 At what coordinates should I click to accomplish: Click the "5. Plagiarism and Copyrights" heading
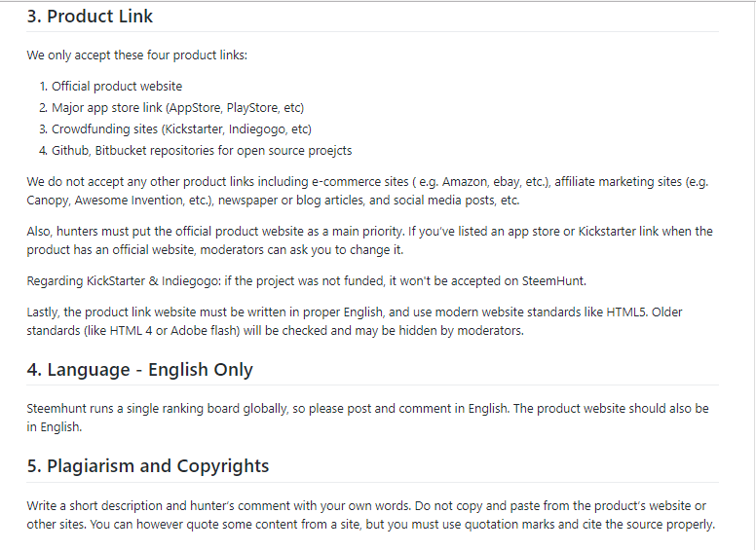tap(148, 465)
